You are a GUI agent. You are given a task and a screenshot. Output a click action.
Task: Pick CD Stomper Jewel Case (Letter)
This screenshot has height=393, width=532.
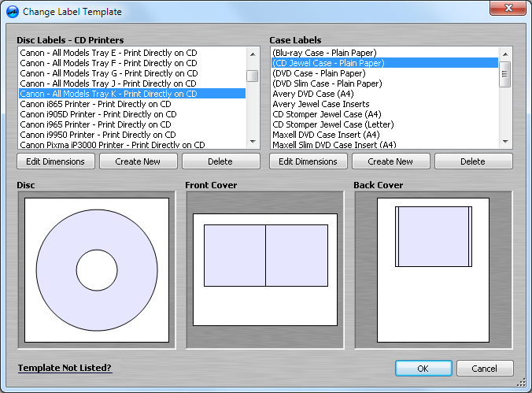coord(385,124)
